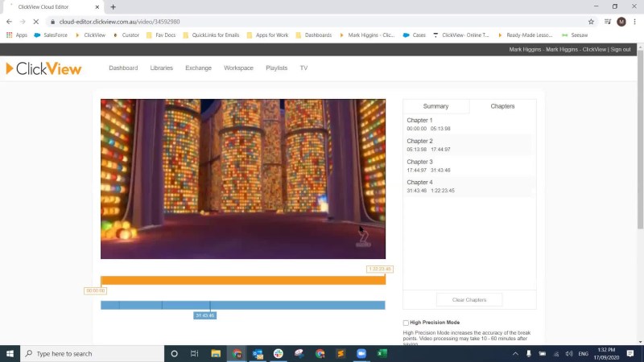Open Excel from the taskbar
The height and width of the screenshot is (362, 644).
(382, 353)
